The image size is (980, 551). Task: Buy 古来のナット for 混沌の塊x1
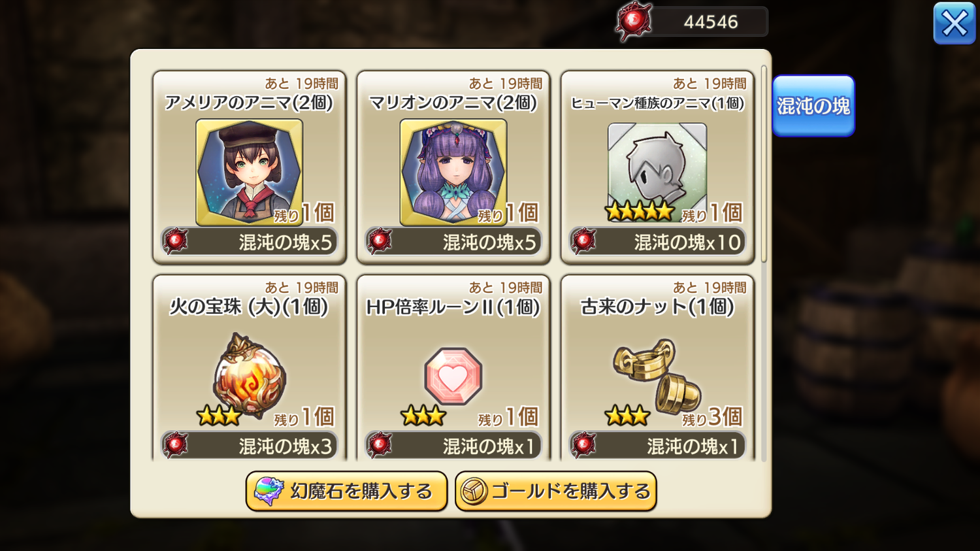[657, 446]
